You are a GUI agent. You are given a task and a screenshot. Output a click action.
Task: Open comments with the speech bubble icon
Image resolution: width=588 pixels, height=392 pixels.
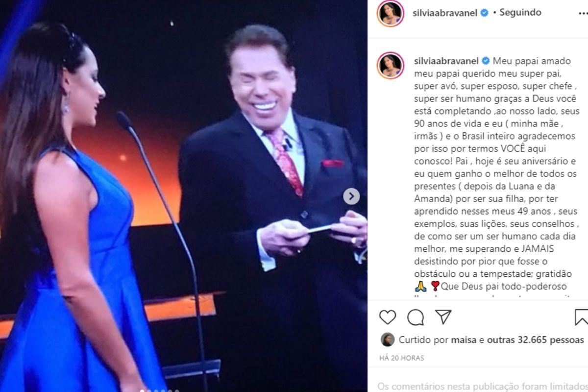416,318
